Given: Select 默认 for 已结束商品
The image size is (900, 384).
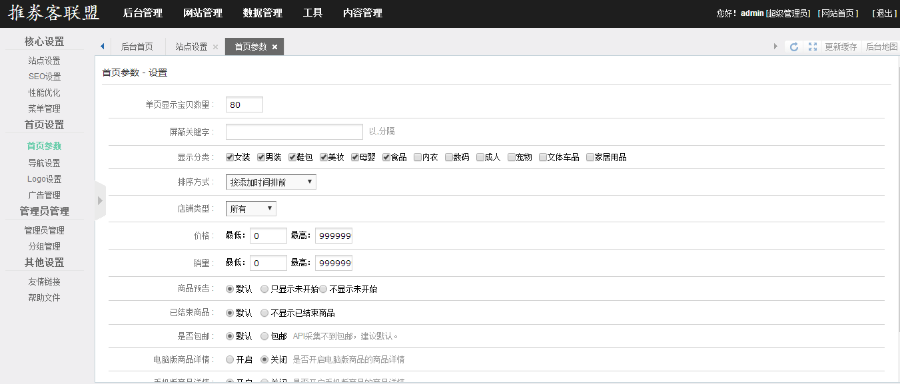Looking at the screenshot, I should (x=230, y=313).
